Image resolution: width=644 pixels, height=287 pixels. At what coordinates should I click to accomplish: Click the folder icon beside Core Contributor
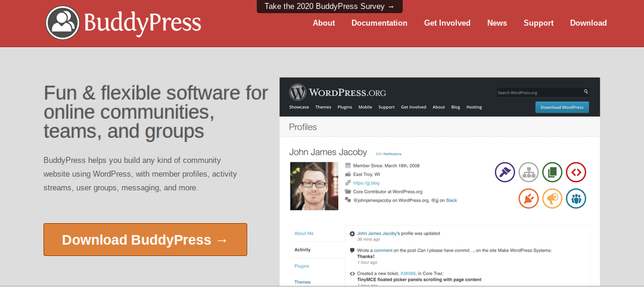pos(348,192)
